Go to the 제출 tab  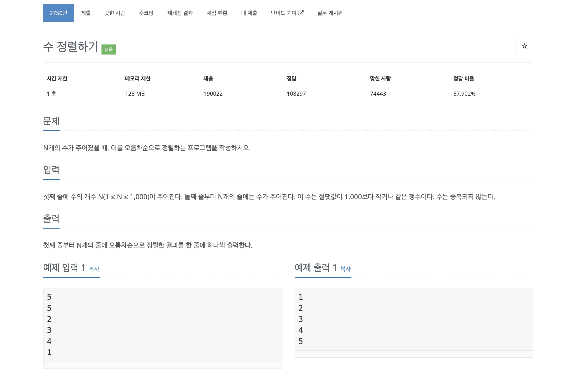pyautogui.click(x=86, y=13)
